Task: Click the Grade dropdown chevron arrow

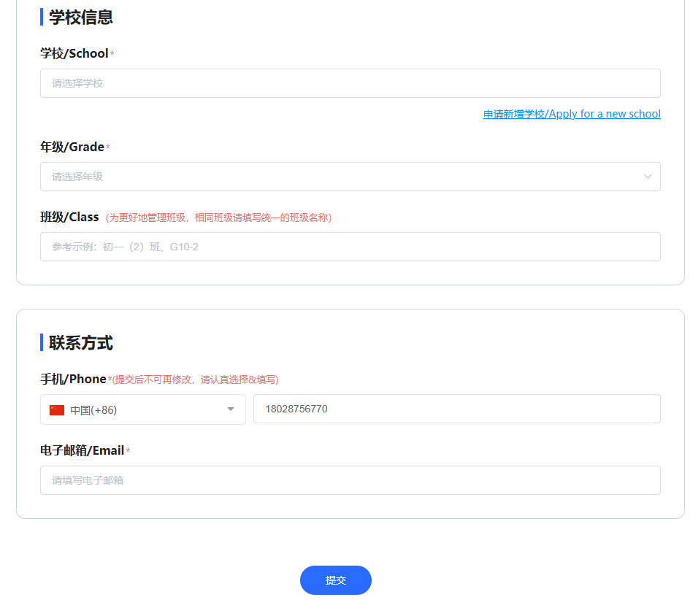Action: pyautogui.click(x=648, y=177)
